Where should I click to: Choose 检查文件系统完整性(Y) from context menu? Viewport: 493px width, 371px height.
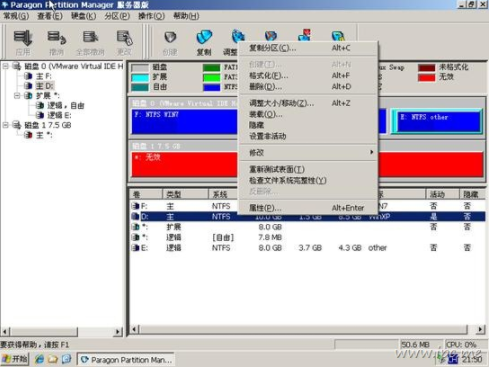pos(308,180)
